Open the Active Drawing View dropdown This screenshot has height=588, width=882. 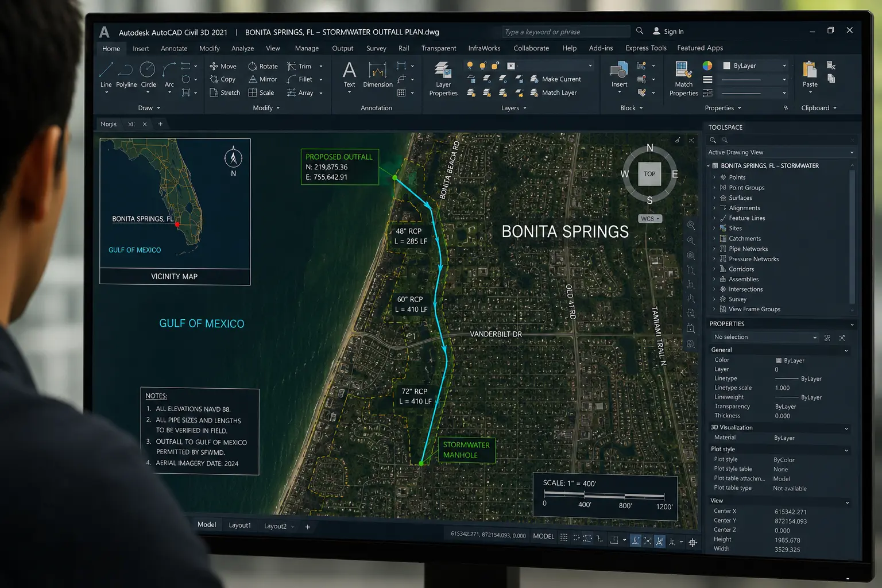[781, 152]
